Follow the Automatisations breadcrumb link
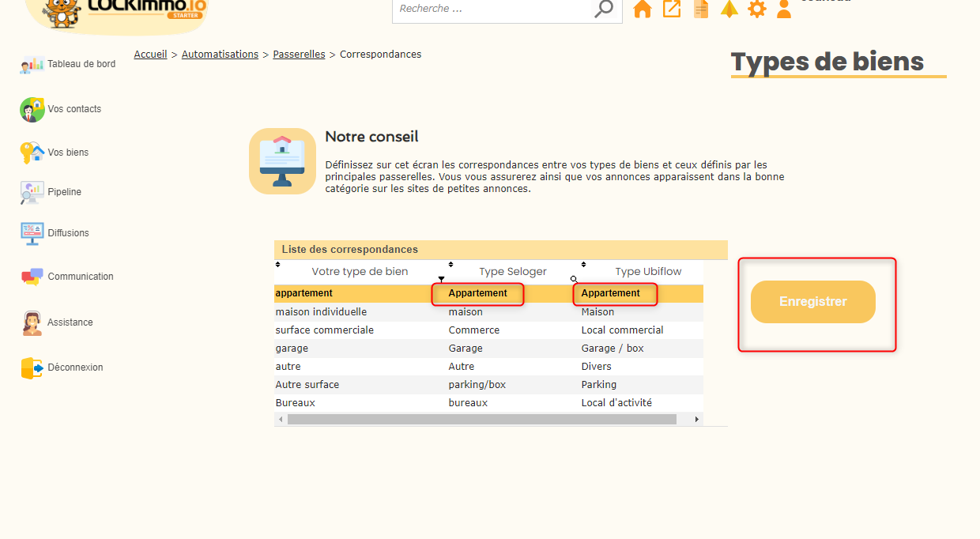 click(x=220, y=55)
